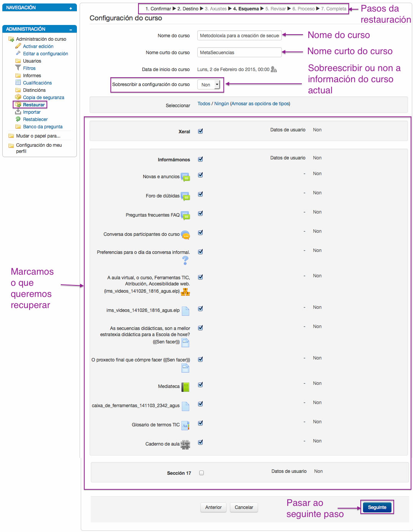This screenshot has width=413, height=532.
Task: Click the Restaurar icon in administration
Action: pyautogui.click(x=19, y=104)
